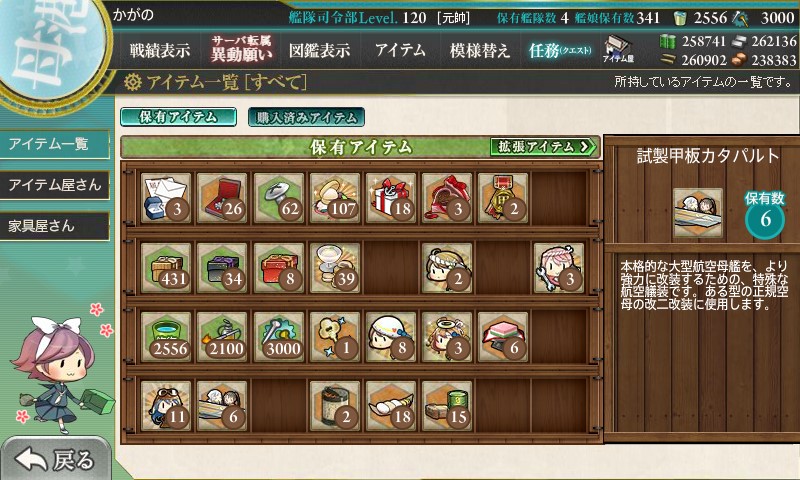The width and height of the screenshot is (800, 480).
Task: Open 任務(クエスト) menu item
Action: pos(560,50)
